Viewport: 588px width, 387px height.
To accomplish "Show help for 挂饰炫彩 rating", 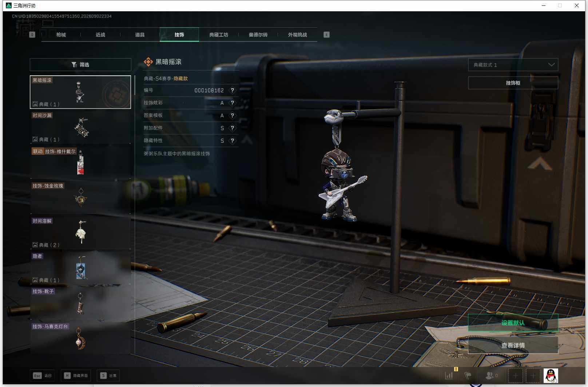I will pyautogui.click(x=233, y=103).
